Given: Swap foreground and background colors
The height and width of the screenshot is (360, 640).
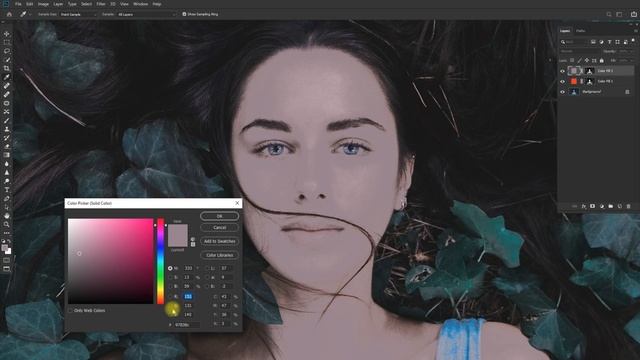Looking at the screenshot, I should [9, 241].
